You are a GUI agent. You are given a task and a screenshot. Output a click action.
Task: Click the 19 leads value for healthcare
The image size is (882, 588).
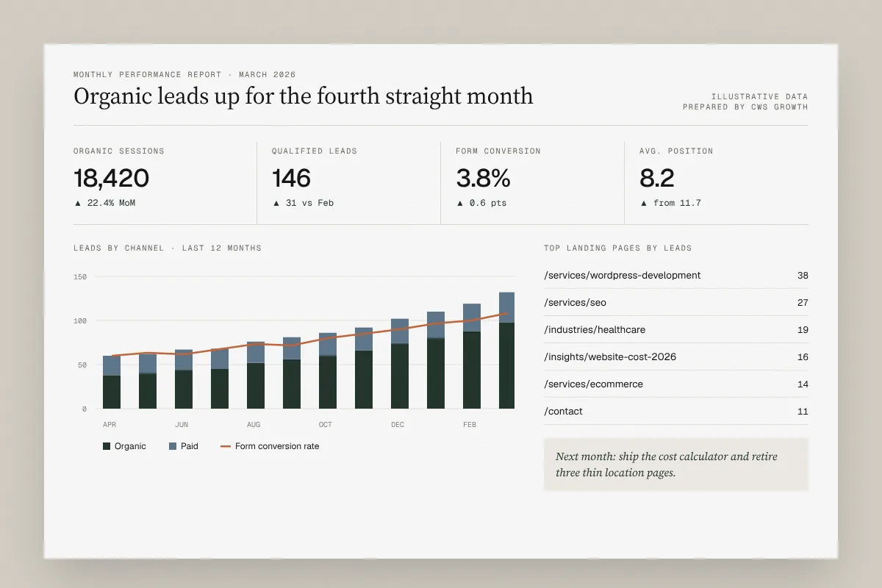803,330
